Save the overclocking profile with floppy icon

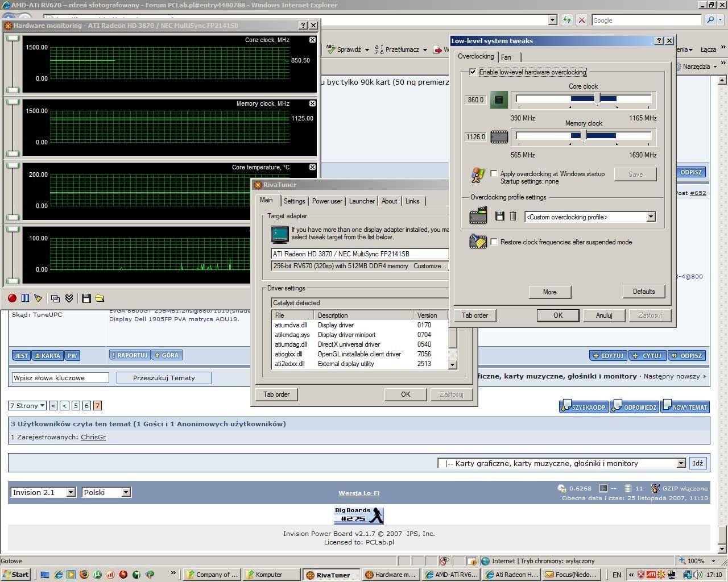click(x=500, y=216)
